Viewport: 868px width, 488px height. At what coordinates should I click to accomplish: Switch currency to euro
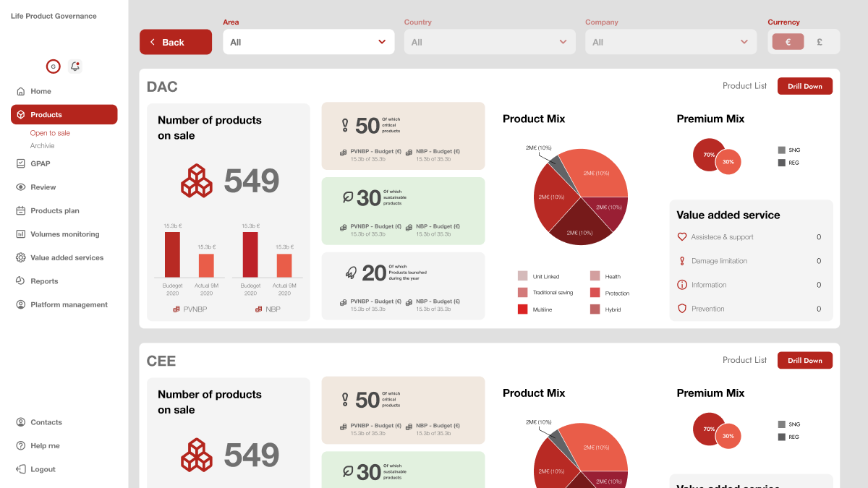[788, 42]
